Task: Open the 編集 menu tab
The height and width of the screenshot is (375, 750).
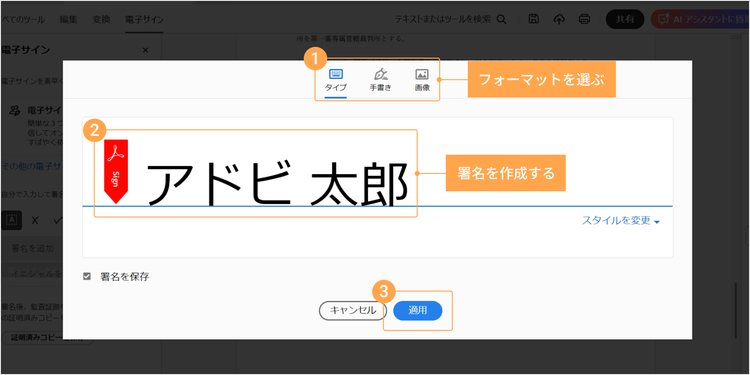Action: coord(68,20)
